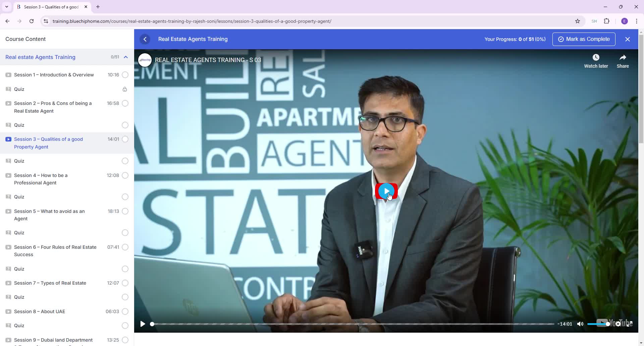
Task: Click the Share arrow icon
Action: (x=623, y=57)
